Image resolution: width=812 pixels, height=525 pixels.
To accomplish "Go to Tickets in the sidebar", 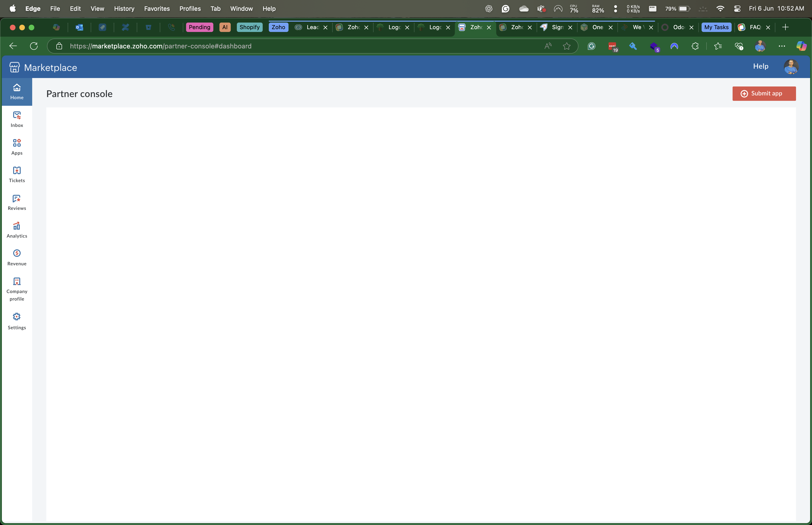I will (x=17, y=174).
